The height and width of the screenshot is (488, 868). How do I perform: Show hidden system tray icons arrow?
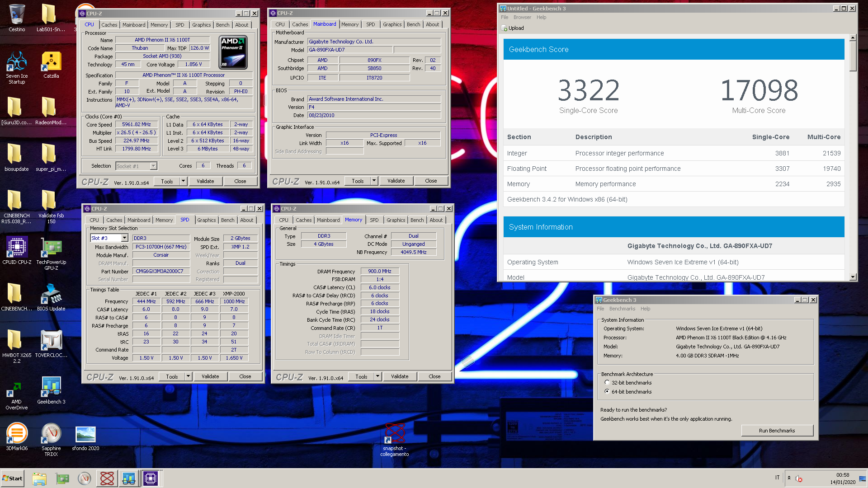click(x=789, y=478)
